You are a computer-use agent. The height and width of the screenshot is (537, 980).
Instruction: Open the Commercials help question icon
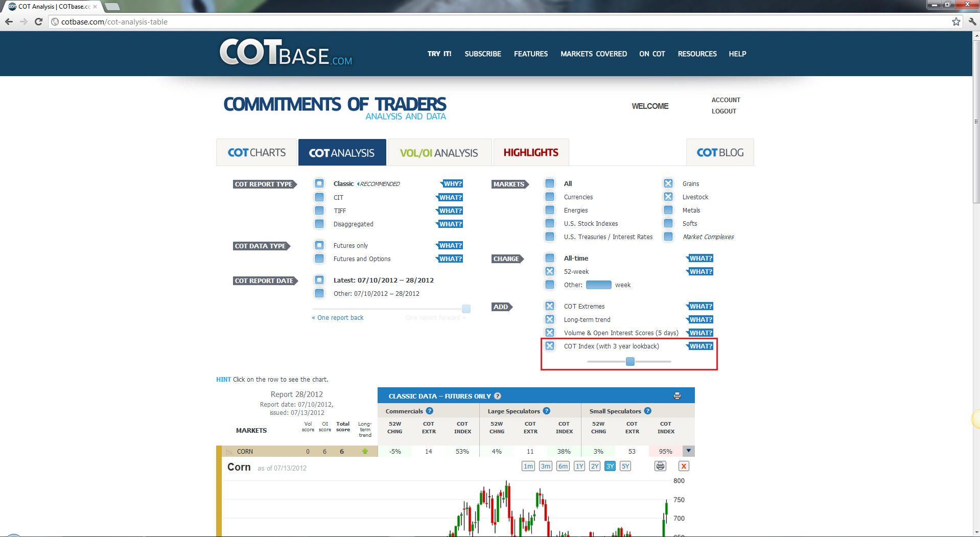pyautogui.click(x=430, y=411)
